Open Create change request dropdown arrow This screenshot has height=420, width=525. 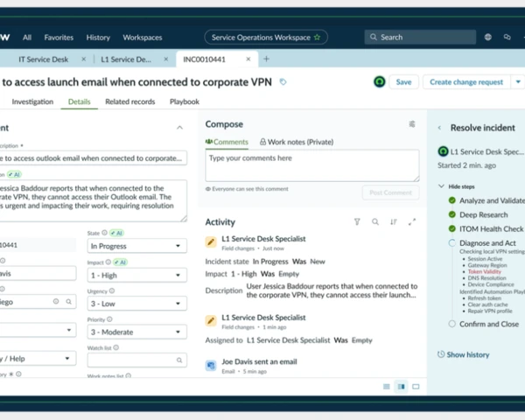518,82
